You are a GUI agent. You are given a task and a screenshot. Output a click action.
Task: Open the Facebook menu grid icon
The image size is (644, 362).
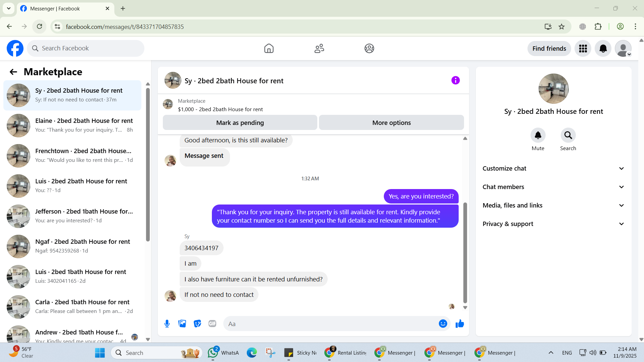583,49
